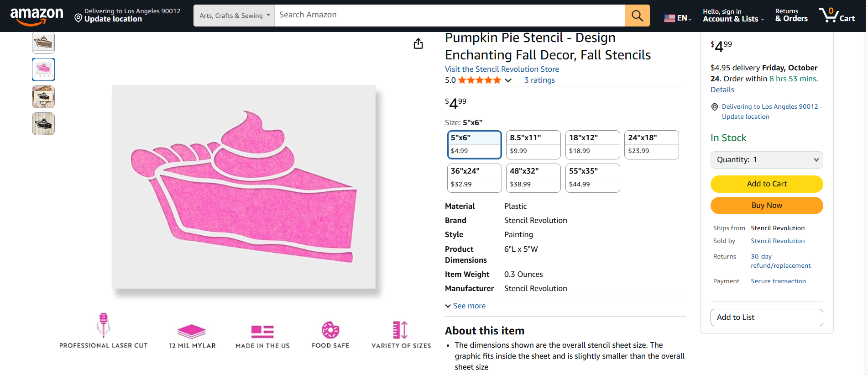Open Returns & Orders

coord(791,16)
